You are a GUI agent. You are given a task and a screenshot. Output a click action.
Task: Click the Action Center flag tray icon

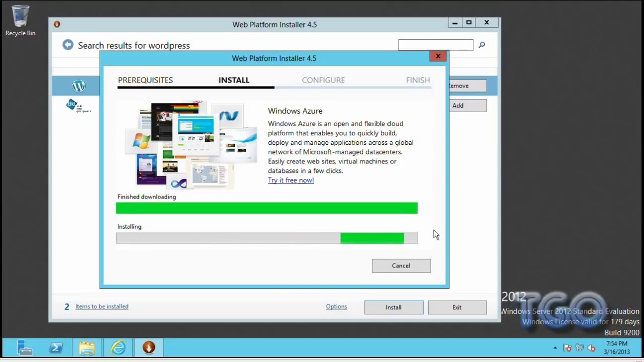(x=568, y=348)
